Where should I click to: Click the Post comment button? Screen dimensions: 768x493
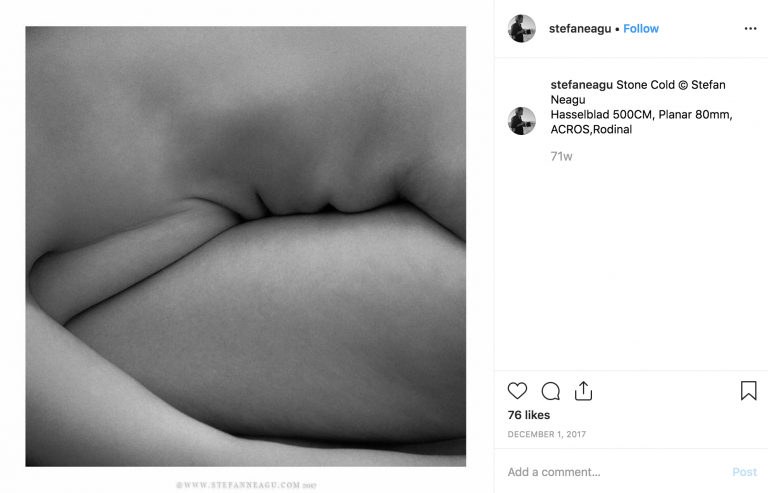coord(744,472)
